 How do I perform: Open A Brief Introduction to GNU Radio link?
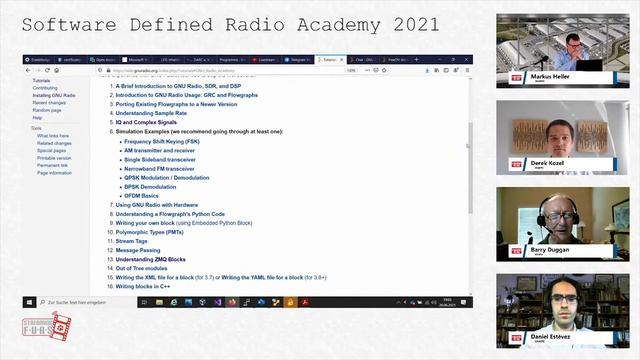(178, 86)
